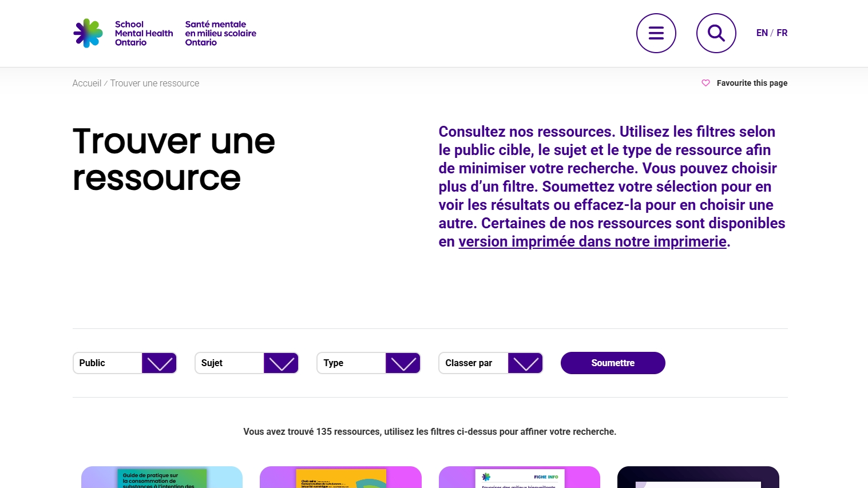Switch language to EN
Viewport: 868px width, 488px height.
[x=762, y=33]
